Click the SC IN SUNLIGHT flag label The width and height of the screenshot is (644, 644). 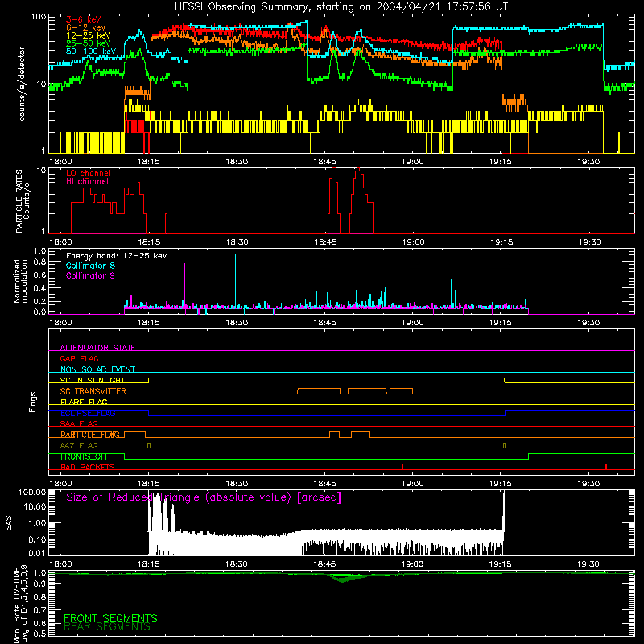pyautogui.click(x=93, y=380)
